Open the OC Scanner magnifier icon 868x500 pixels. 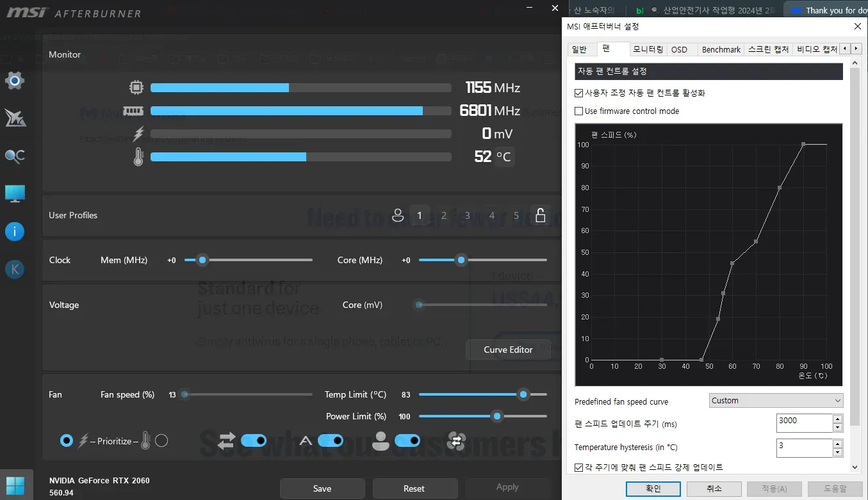pyautogui.click(x=14, y=156)
